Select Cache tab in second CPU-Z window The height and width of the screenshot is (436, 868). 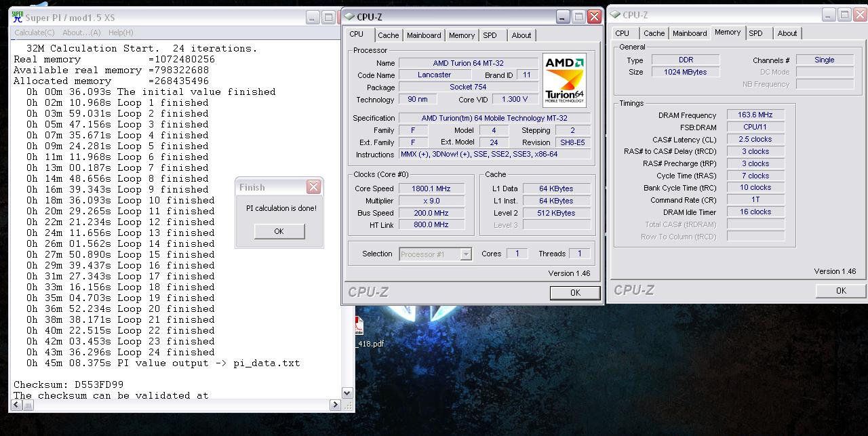point(654,33)
